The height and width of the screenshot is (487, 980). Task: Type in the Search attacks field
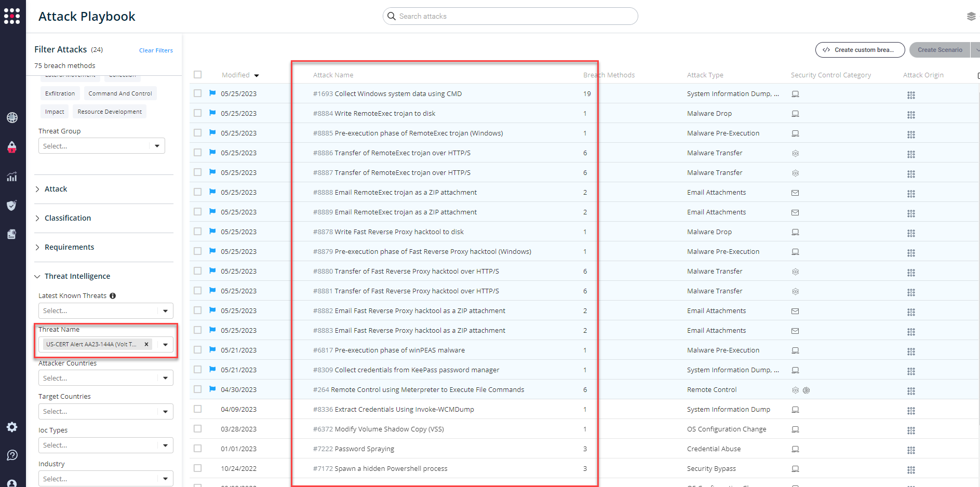511,16
